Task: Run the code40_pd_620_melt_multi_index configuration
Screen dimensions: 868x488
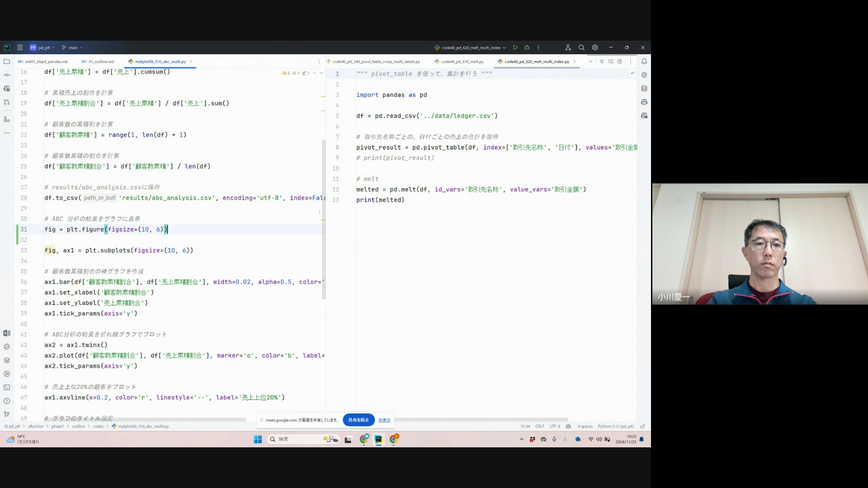Action: pyautogui.click(x=515, y=47)
